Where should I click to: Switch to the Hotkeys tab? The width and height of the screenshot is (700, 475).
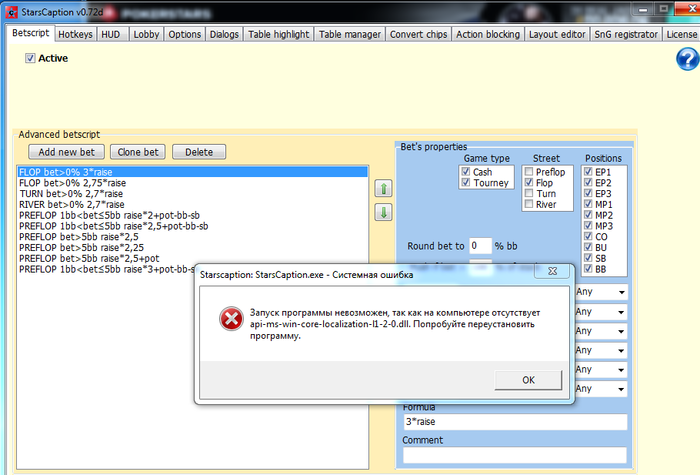tap(75, 34)
